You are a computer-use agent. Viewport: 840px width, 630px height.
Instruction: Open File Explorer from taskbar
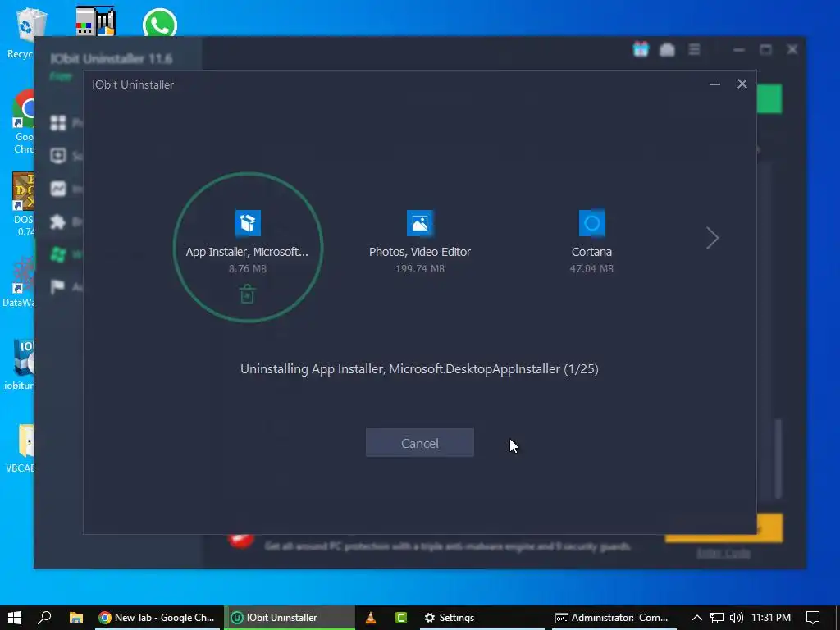[76, 618]
